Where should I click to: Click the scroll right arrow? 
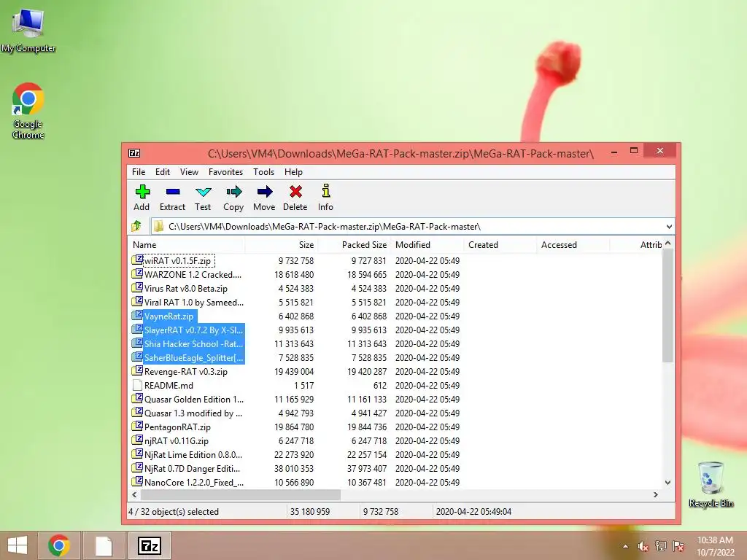[x=656, y=495]
